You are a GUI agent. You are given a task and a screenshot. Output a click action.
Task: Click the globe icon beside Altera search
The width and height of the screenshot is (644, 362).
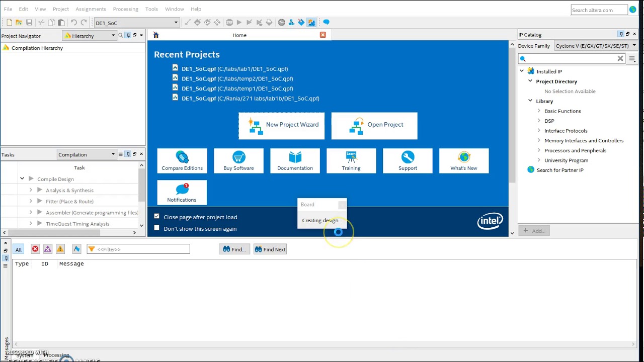(633, 10)
